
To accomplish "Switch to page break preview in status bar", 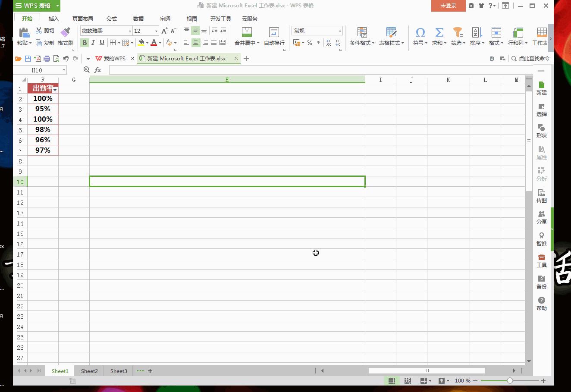I will (408, 381).
